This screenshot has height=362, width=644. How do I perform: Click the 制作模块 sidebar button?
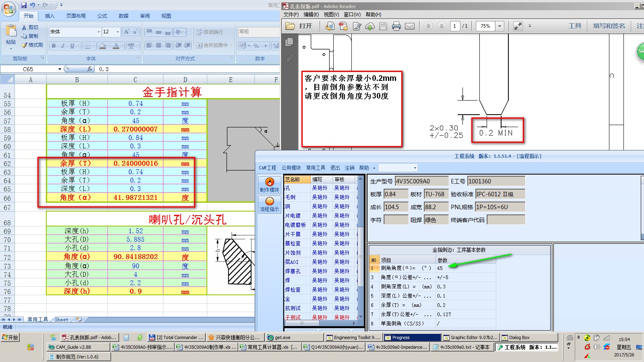[x=269, y=185]
